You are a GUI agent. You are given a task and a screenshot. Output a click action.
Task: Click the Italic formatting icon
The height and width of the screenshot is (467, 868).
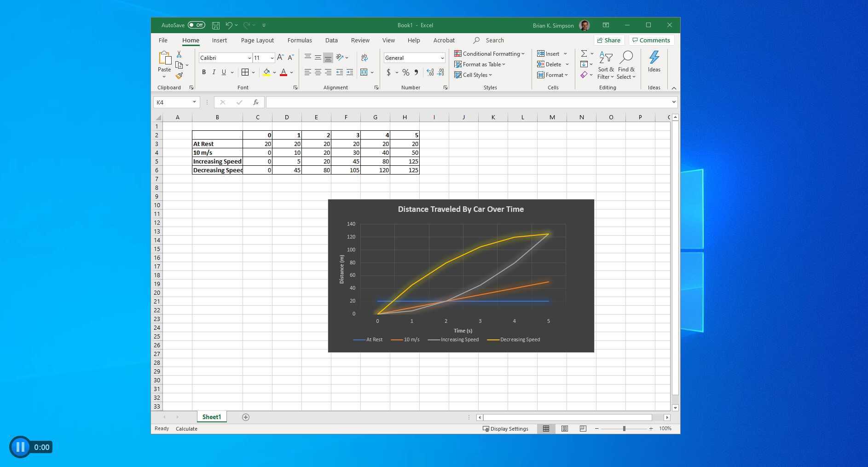[214, 72]
